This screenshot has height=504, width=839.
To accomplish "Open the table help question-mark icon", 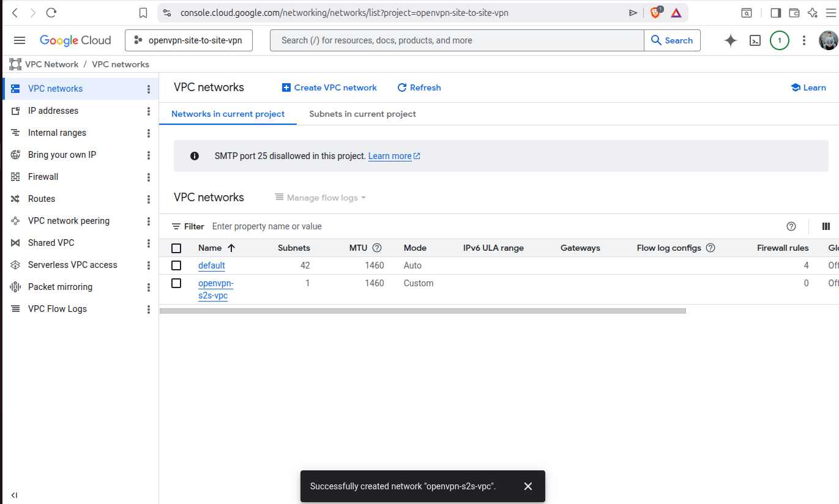I will (x=791, y=226).
